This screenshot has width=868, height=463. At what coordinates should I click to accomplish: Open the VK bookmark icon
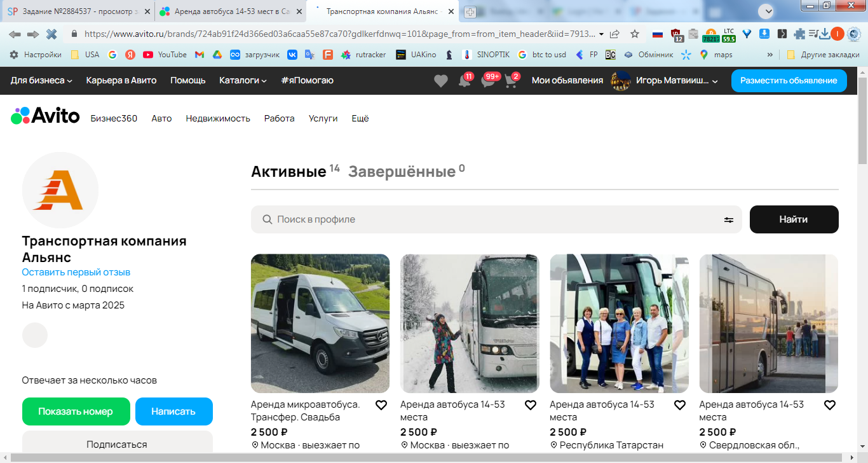(292, 55)
